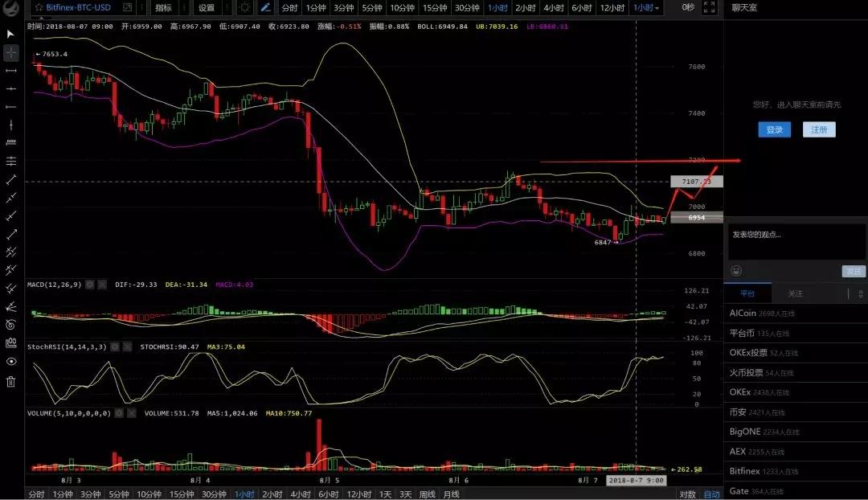Open the AICoin chat room
868x500 pixels.
click(x=796, y=314)
